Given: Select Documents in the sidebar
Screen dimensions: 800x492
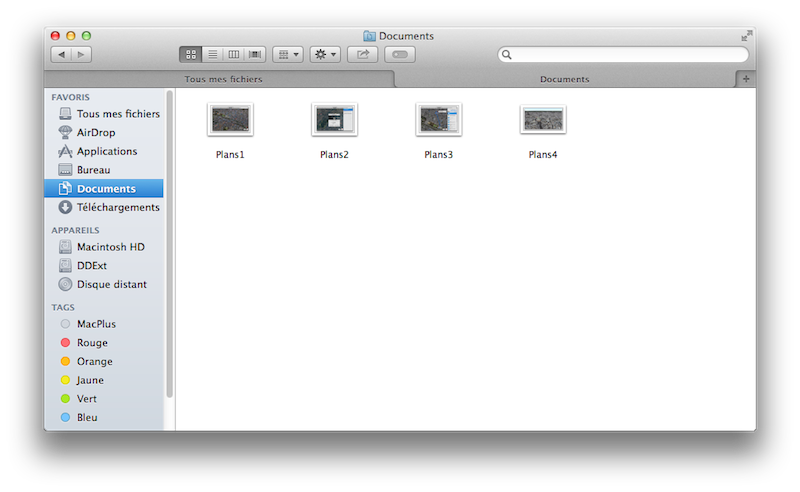Looking at the screenshot, I should click(104, 188).
